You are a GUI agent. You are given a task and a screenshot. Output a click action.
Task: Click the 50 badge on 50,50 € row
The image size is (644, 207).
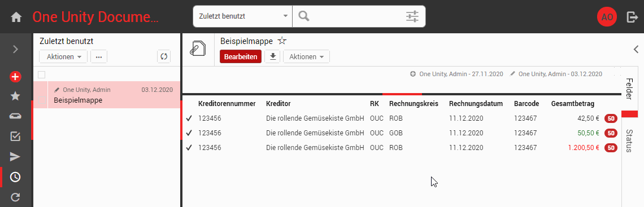[611, 133]
